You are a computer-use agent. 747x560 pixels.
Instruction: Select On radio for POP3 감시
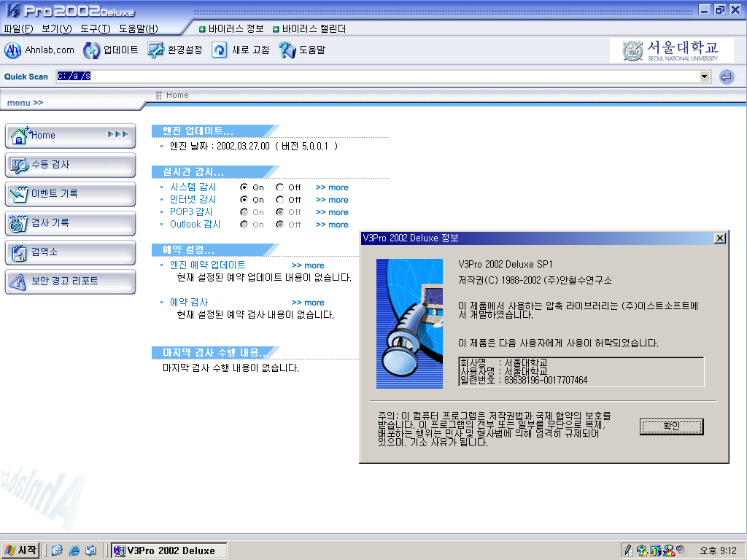pos(244,212)
